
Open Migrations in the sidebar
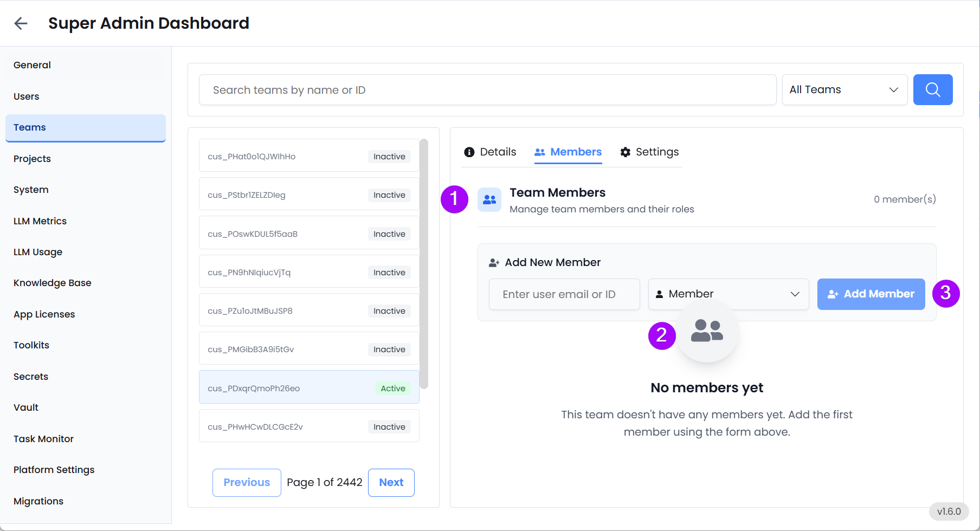(x=86, y=501)
